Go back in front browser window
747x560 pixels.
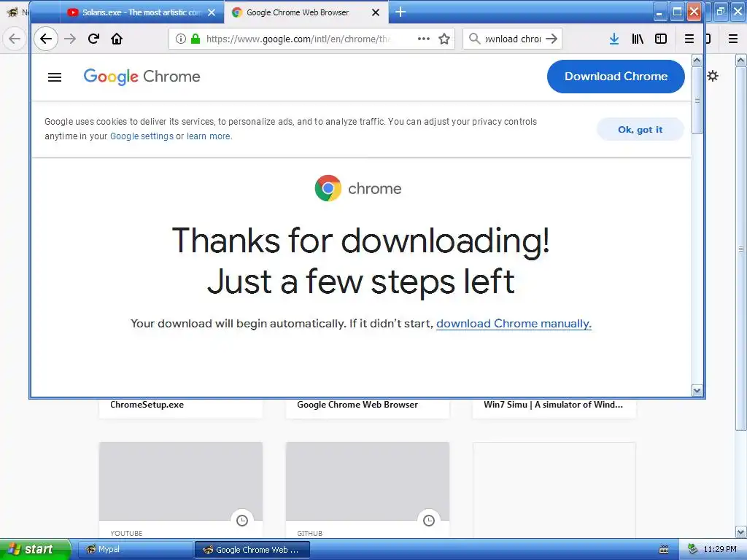click(46, 39)
